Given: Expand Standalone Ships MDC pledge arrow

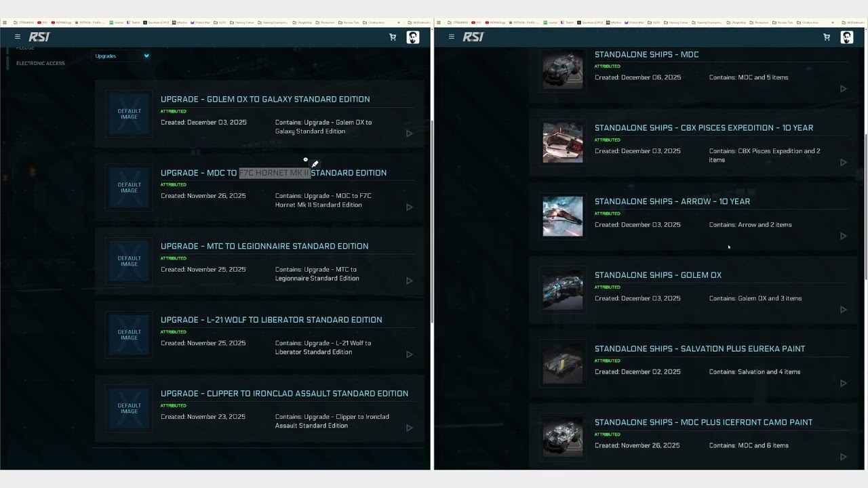Looking at the screenshot, I should tap(843, 89).
